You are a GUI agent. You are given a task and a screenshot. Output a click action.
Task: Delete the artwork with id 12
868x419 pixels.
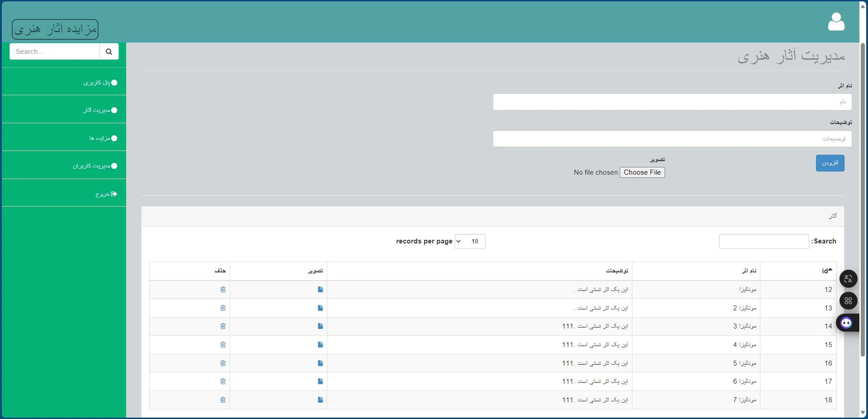click(223, 290)
